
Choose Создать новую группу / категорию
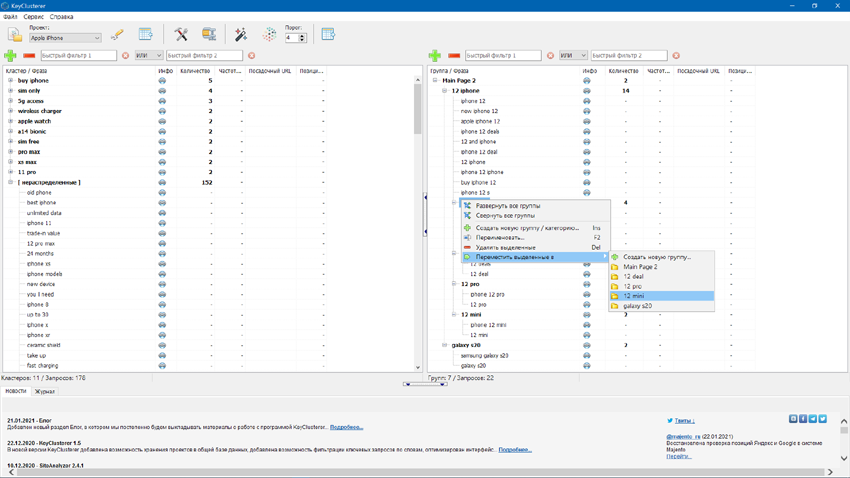535,228
